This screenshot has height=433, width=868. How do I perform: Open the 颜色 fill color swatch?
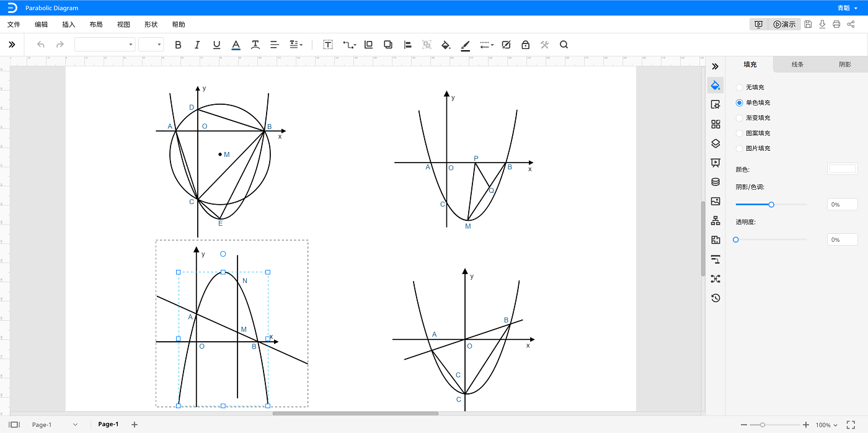coord(843,169)
